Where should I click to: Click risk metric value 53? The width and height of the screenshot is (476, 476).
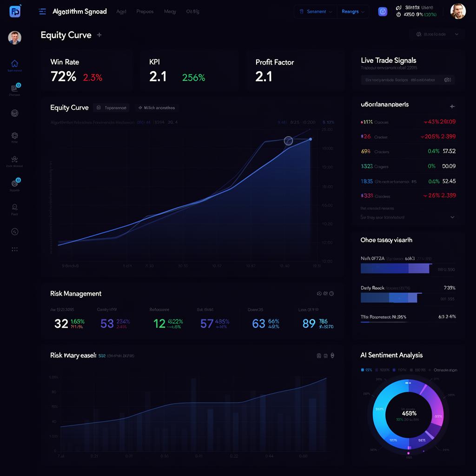click(107, 324)
